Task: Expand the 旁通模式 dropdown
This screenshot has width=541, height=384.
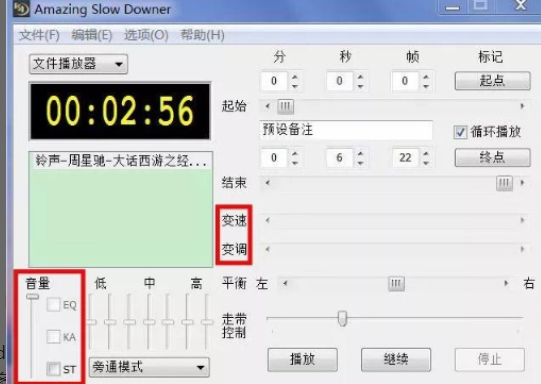Action: point(149,367)
